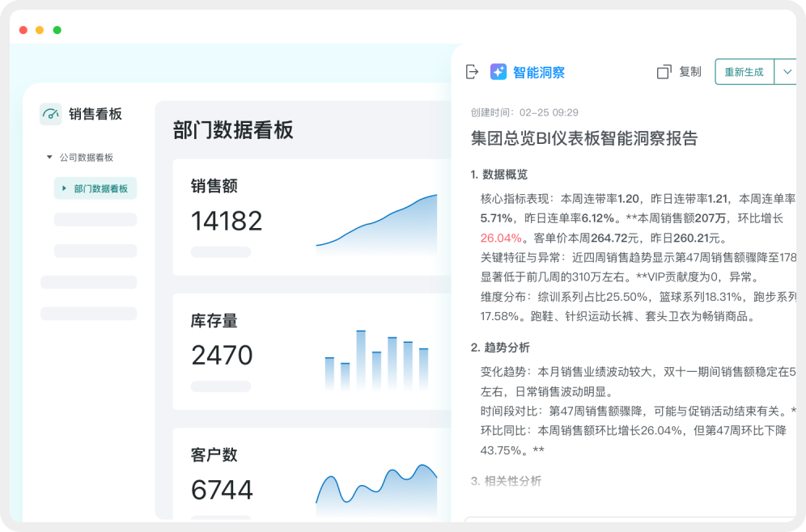Open the dropdown chevron next to 重新生成
806x532 pixels.
tap(787, 72)
